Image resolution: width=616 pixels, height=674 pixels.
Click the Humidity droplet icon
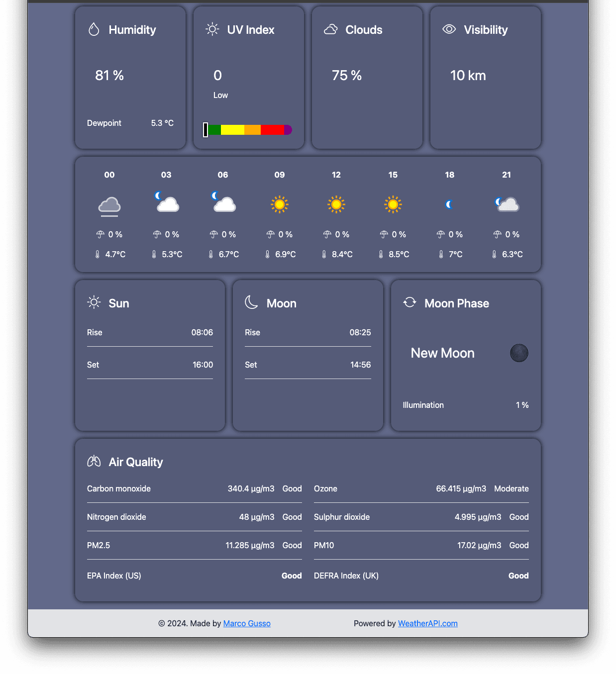[x=94, y=29]
